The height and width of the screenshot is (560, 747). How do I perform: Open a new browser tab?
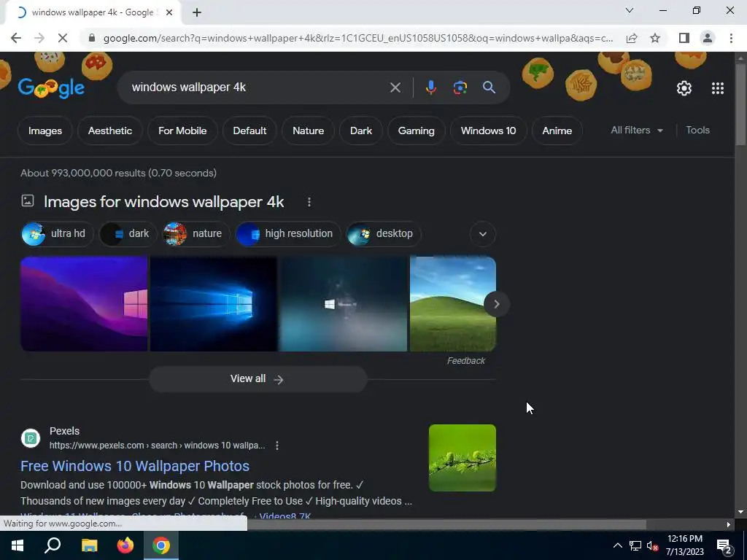click(197, 13)
